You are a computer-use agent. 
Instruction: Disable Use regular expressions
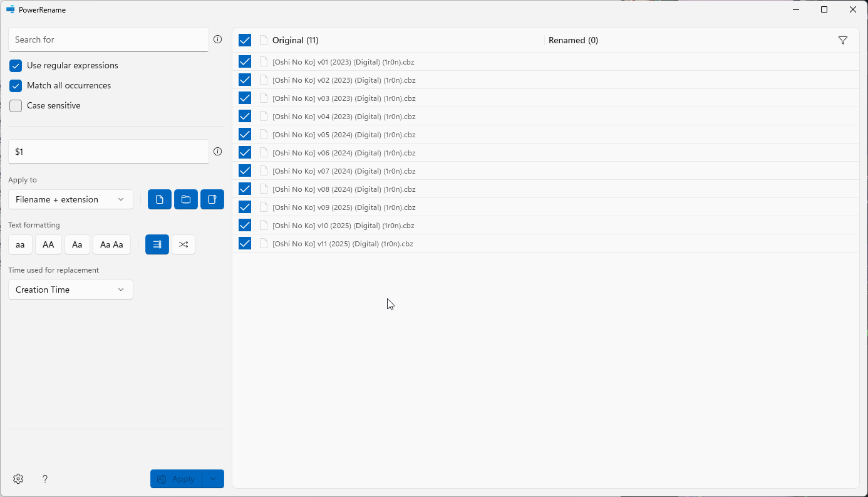(x=16, y=66)
